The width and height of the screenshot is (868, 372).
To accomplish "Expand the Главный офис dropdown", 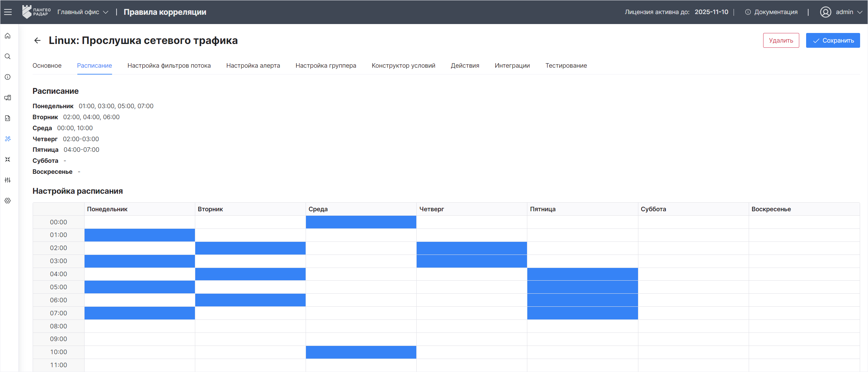I will click(x=83, y=12).
